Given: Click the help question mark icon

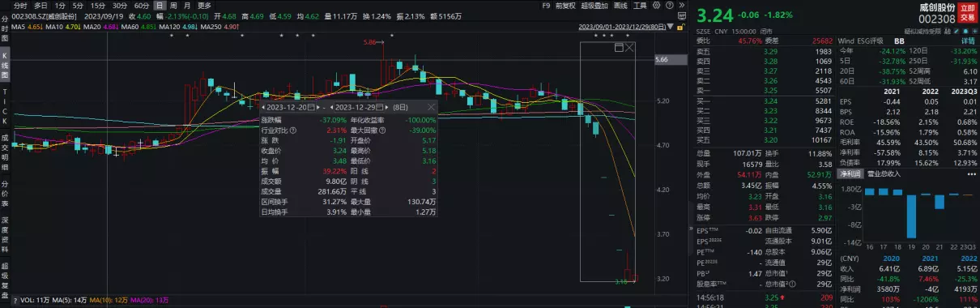Looking at the screenshot, I should 670,5.
